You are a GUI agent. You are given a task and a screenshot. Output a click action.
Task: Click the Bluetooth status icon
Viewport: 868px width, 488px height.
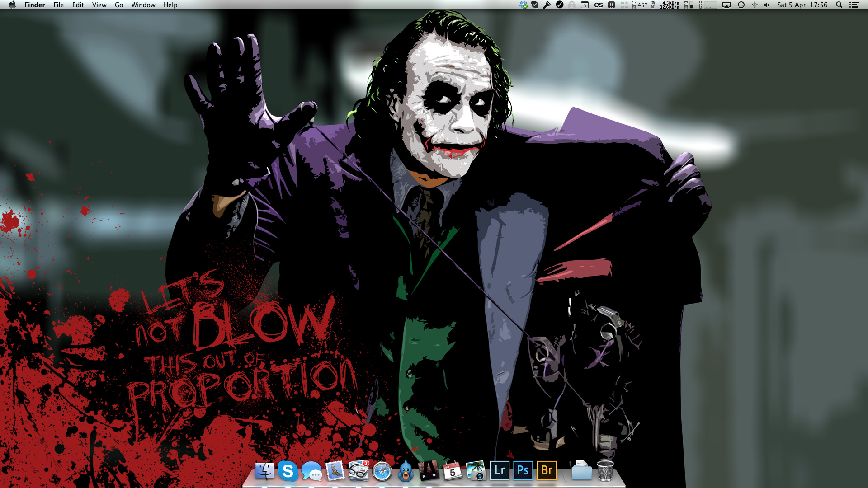[755, 5]
